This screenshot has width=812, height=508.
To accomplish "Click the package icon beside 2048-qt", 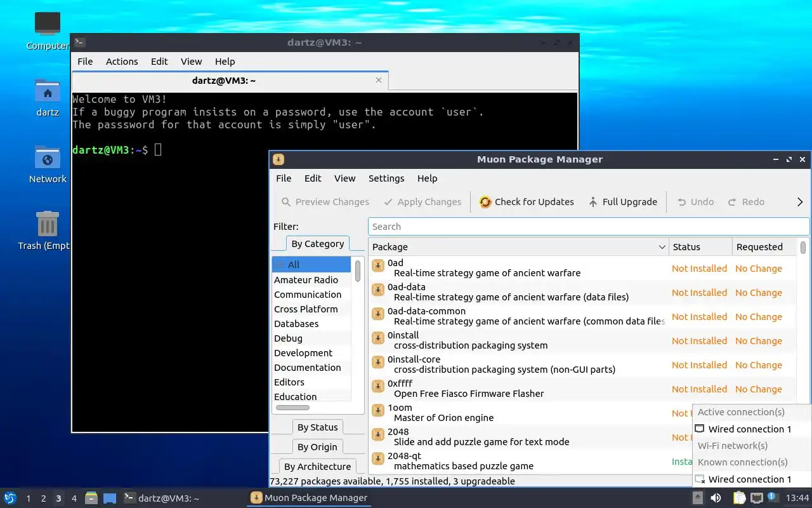I will [378, 458].
